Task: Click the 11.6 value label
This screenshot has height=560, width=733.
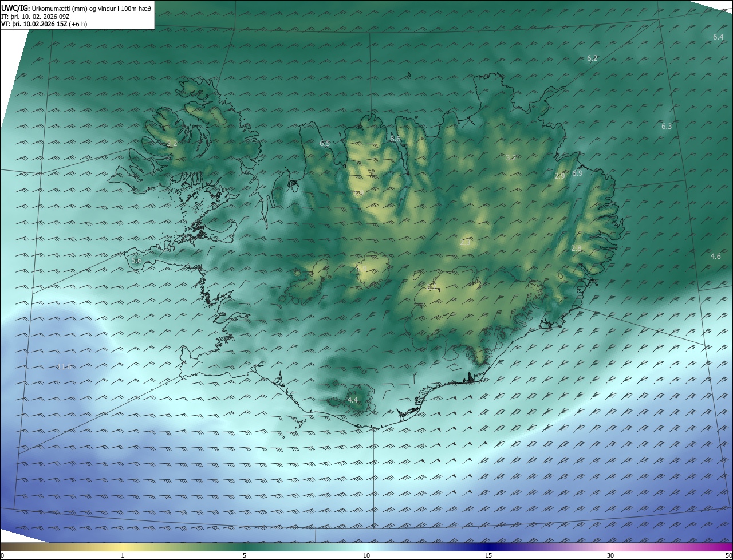Action: pos(64,366)
